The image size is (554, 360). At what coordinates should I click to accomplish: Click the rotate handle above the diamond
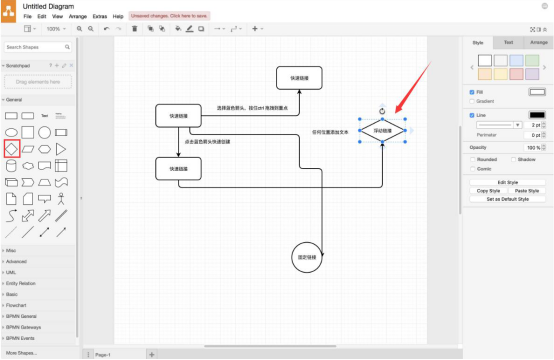click(x=382, y=111)
